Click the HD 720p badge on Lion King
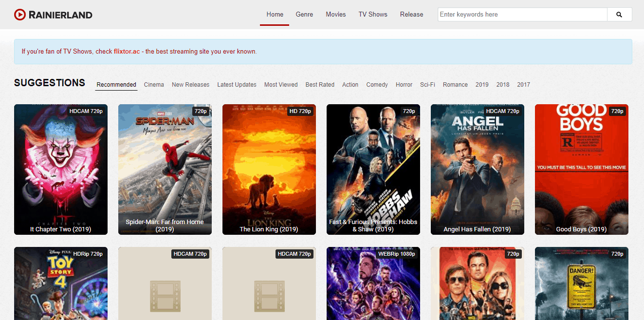Viewport: 644px width, 320px height. (300, 111)
